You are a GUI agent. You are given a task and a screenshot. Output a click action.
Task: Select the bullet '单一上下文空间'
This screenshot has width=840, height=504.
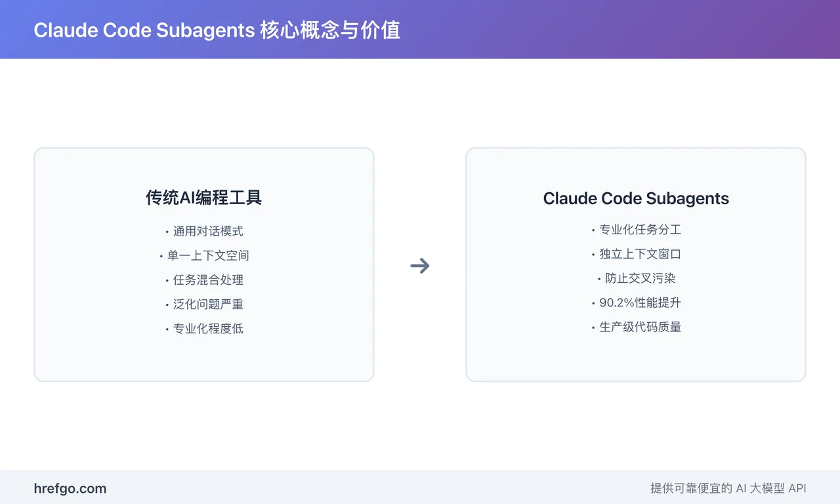[204, 256]
